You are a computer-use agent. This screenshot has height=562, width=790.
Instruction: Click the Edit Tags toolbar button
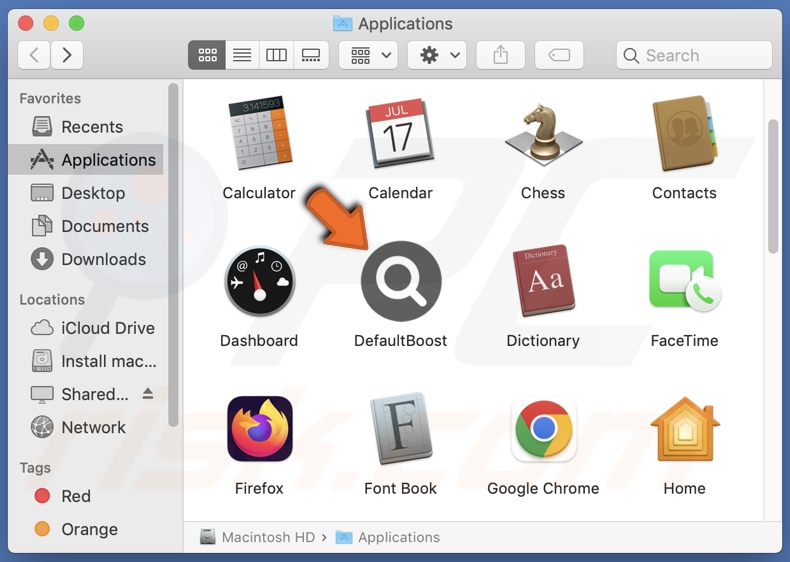click(x=559, y=55)
